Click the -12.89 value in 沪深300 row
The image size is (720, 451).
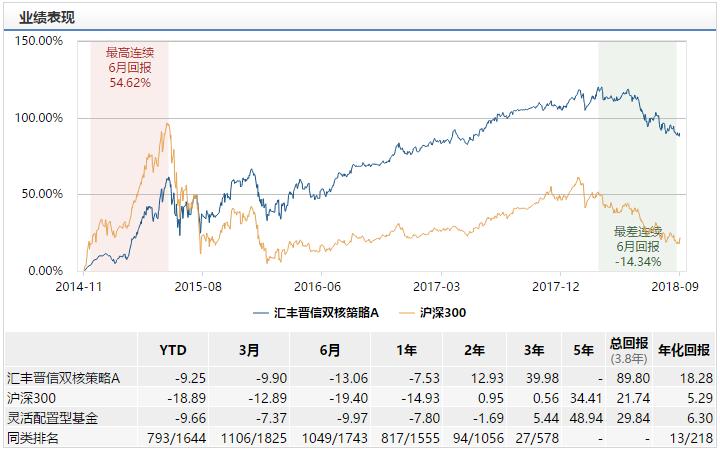point(268,398)
